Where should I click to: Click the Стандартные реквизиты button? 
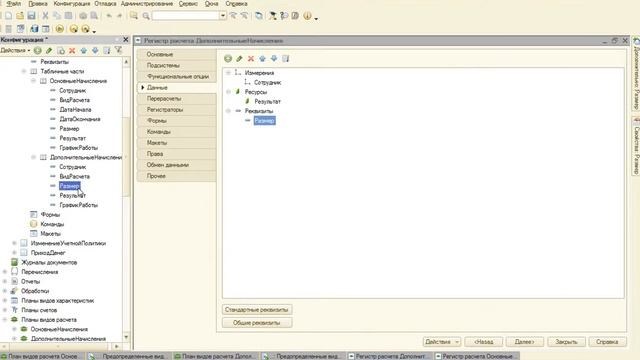(257, 309)
